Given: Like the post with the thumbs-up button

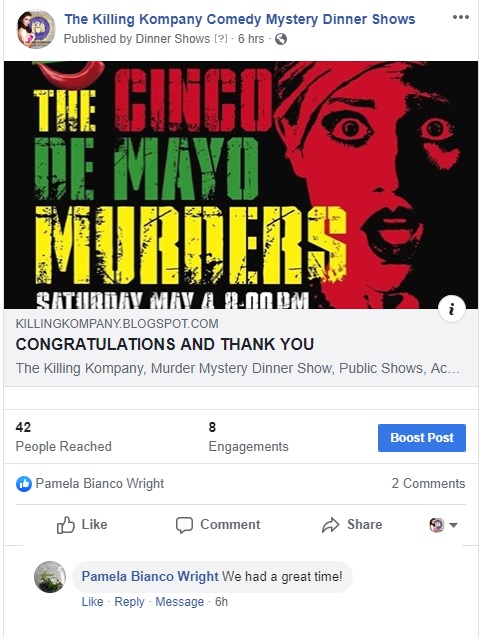Looking at the screenshot, I should (82, 524).
